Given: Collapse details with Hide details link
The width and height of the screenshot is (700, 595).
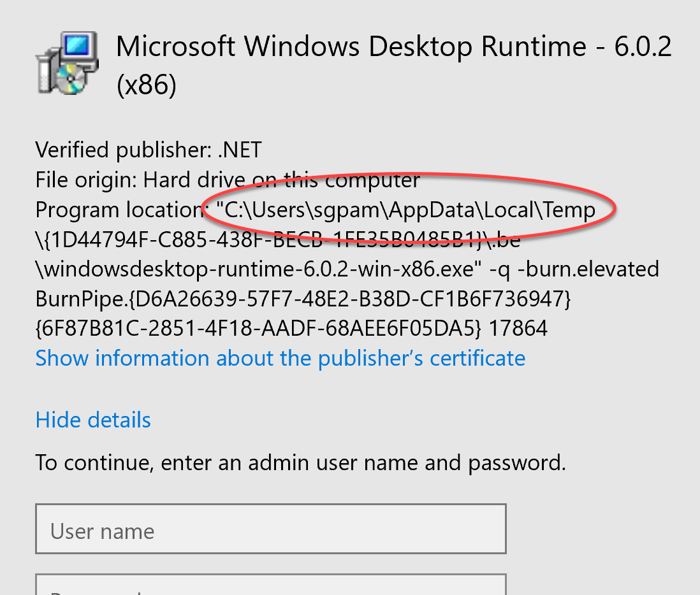Looking at the screenshot, I should click(93, 420).
